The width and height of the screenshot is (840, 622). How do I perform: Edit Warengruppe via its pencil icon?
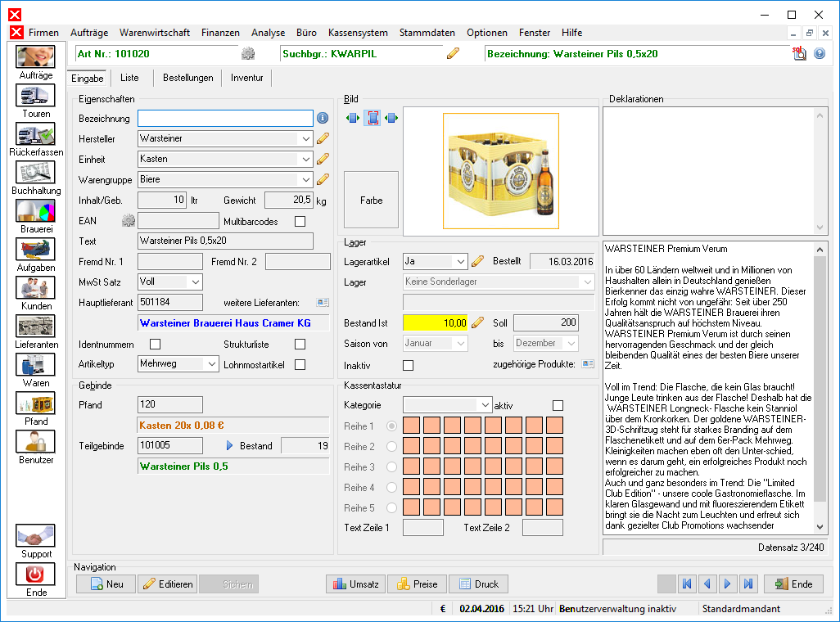click(323, 179)
